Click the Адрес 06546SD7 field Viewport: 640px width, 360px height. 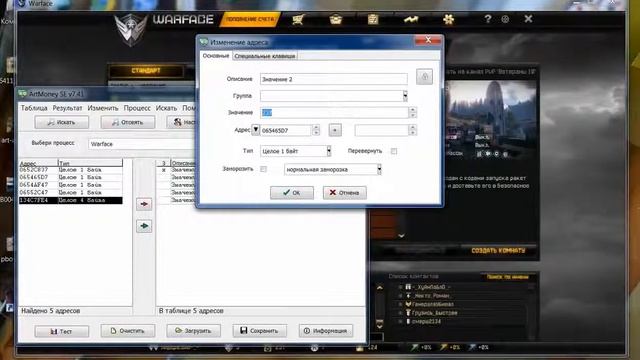(286, 130)
